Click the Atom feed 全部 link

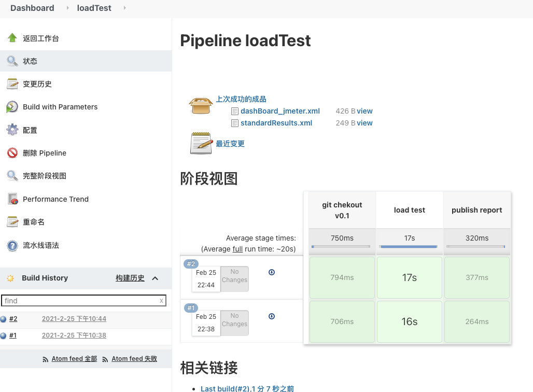[74, 359]
